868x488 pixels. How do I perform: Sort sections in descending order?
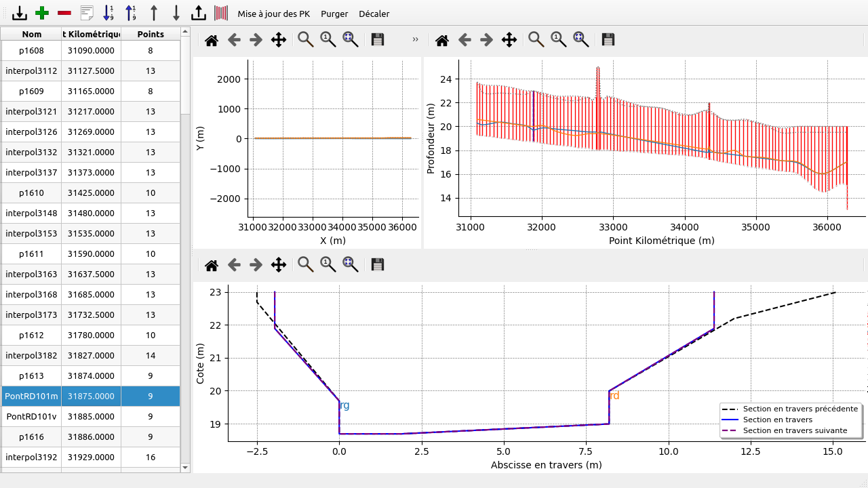coord(131,13)
